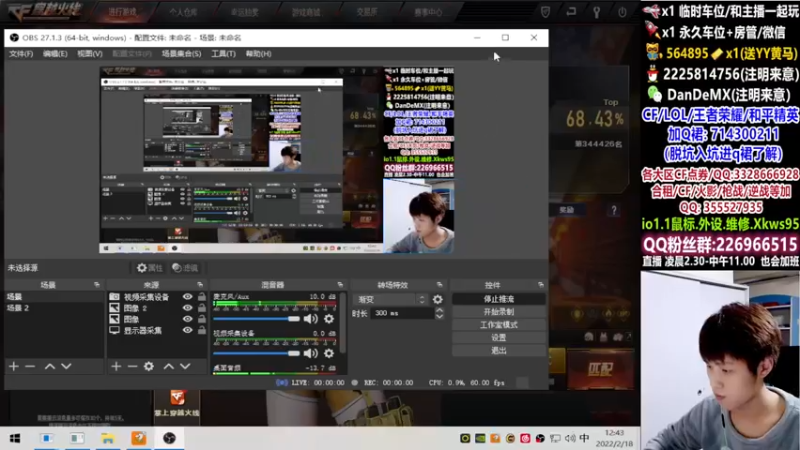Add a new source with plus icon
The image size is (800, 450).
pos(116,366)
